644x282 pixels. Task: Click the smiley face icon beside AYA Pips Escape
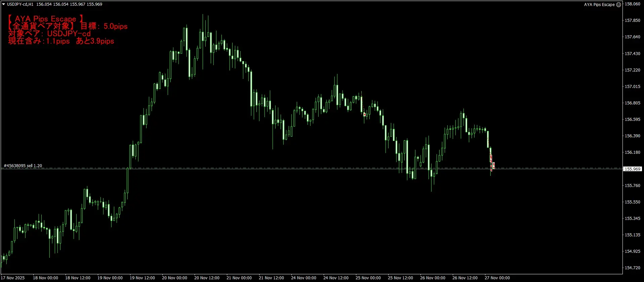pos(619,5)
